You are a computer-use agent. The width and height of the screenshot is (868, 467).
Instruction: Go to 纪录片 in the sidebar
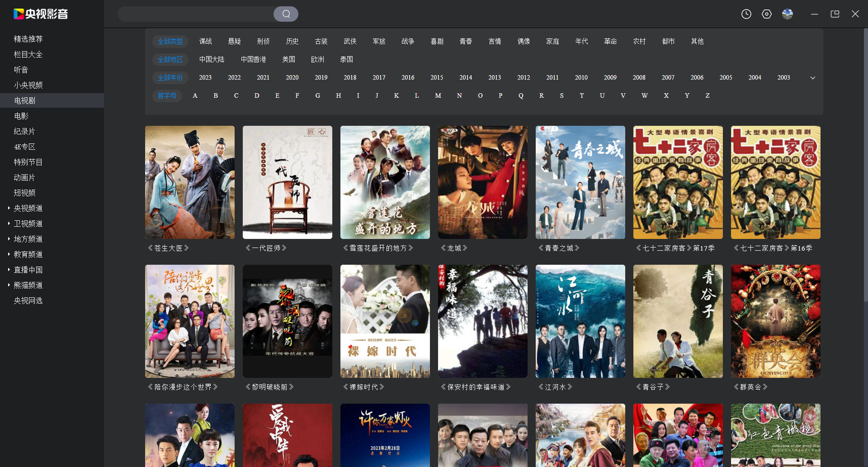pyautogui.click(x=24, y=131)
